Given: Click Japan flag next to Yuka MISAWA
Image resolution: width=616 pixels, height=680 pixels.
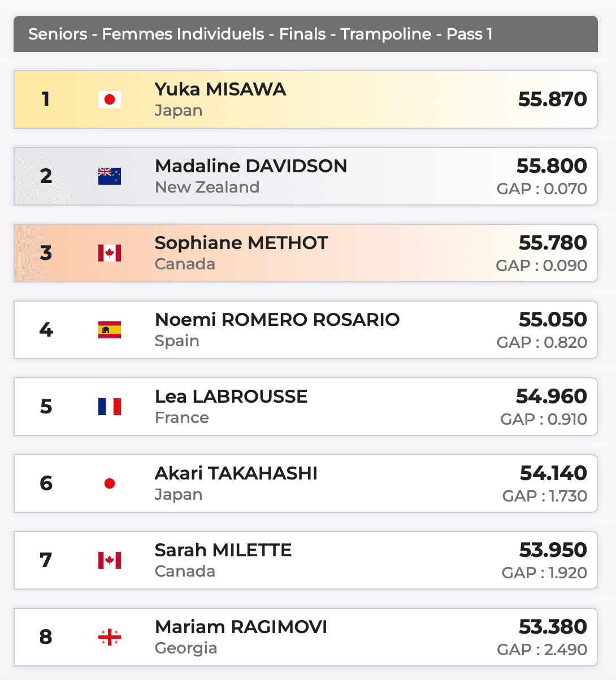Looking at the screenshot, I should [x=110, y=99].
